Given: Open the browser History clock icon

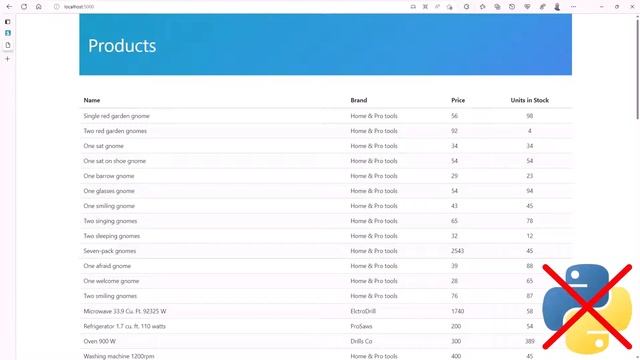Looking at the screenshot, I should click(x=512, y=7).
